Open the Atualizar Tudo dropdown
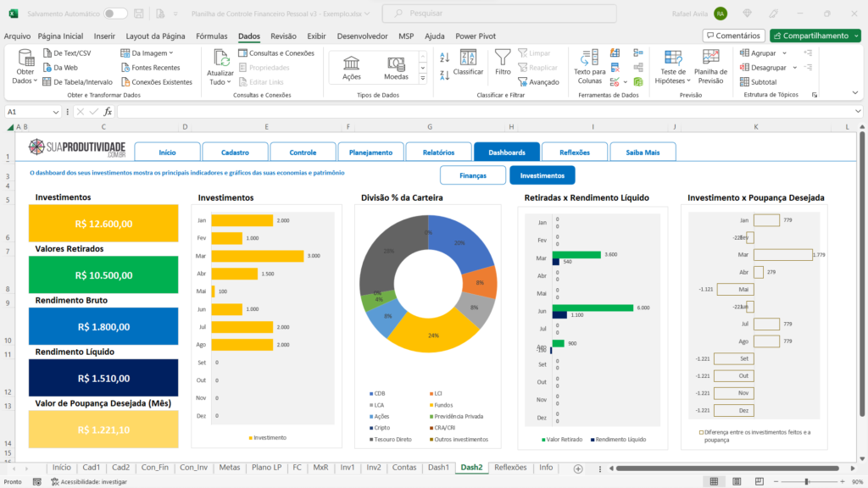Viewport: 868px width, 488px height. 220,82
